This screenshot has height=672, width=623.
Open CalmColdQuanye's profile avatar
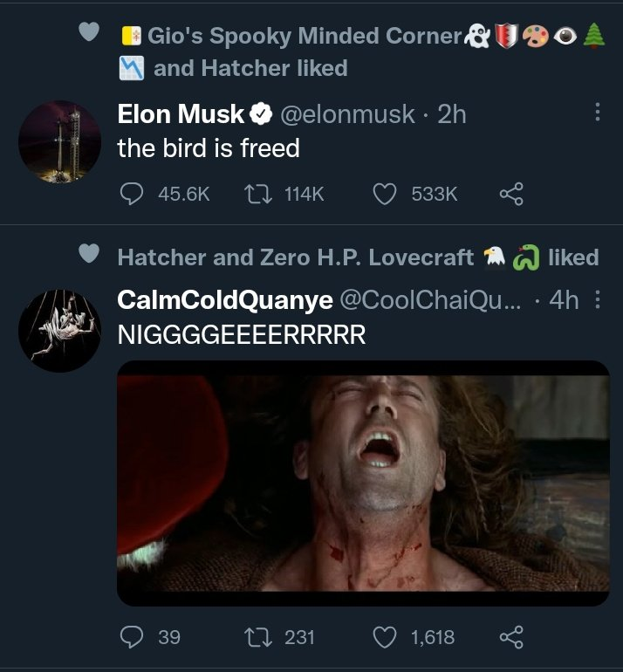[60, 331]
